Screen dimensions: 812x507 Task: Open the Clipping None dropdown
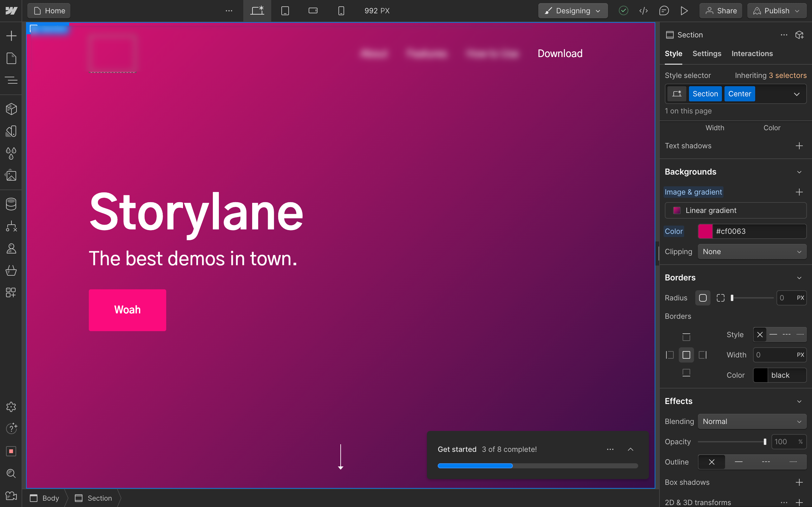point(752,252)
